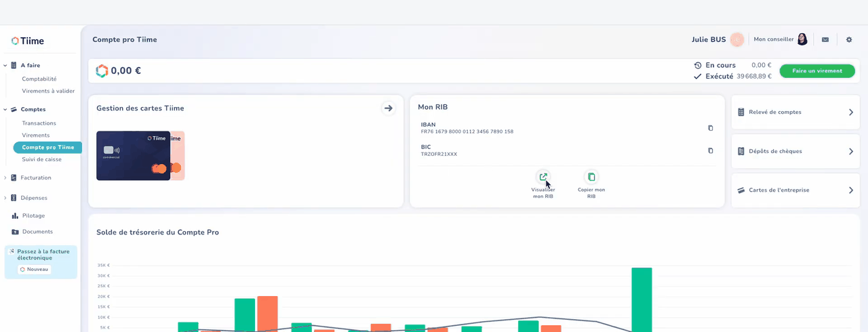This screenshot has height=332, width=868.
Task: Open the electronic invoice promo banner
Action: tap(41, 262)
